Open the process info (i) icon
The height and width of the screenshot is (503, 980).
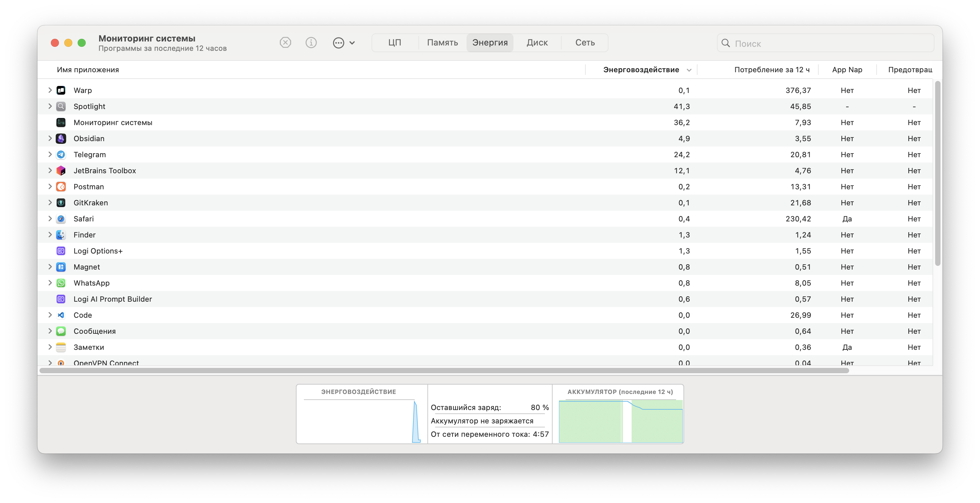(311, 42)
